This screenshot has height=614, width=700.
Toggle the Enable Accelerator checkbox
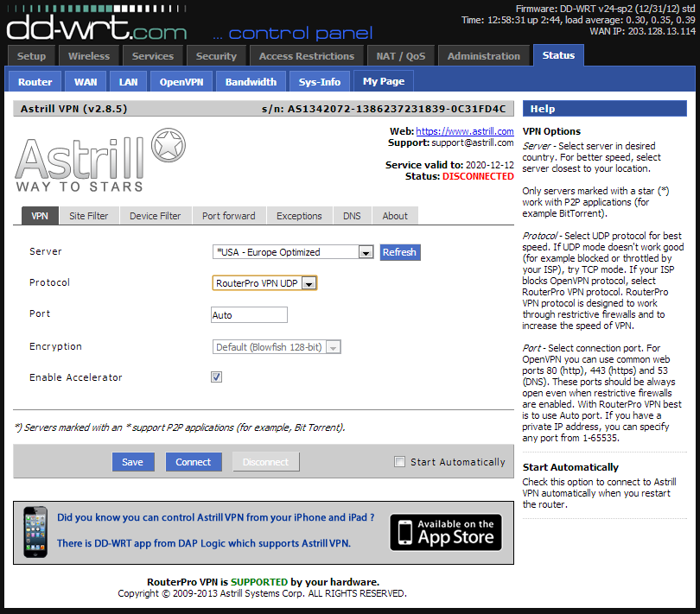click(217, 377)
